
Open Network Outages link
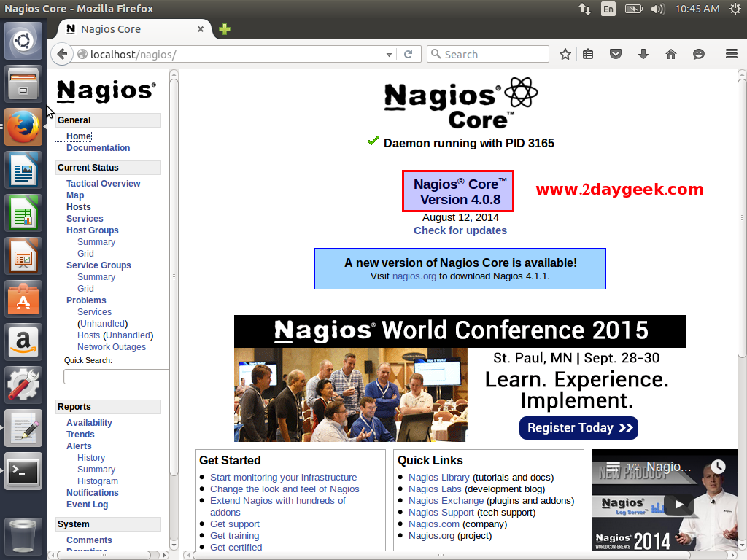(112, 347)
